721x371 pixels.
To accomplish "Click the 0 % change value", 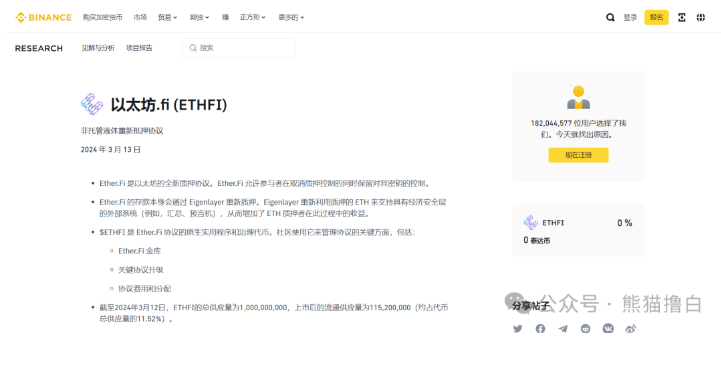I will click(624, 223).
